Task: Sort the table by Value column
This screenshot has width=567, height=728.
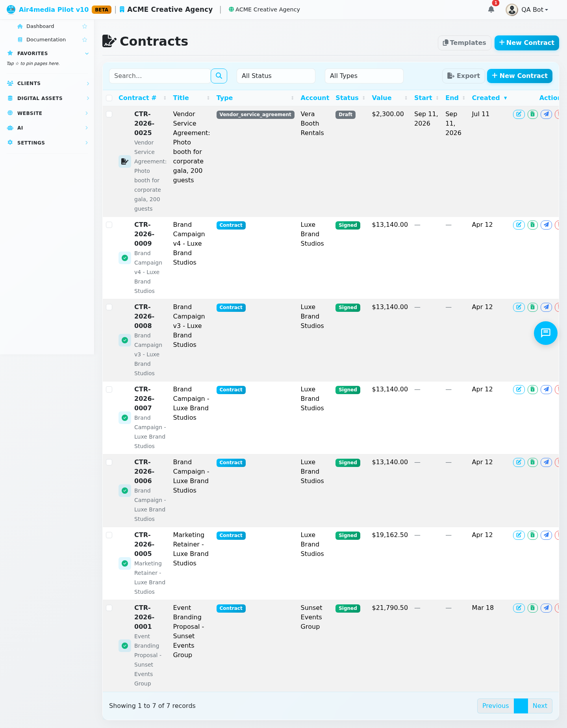Action: [389, 98]
